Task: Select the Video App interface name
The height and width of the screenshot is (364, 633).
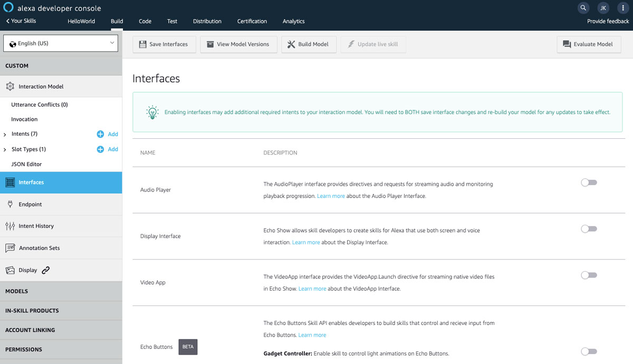Action: (x=153, y=282)
